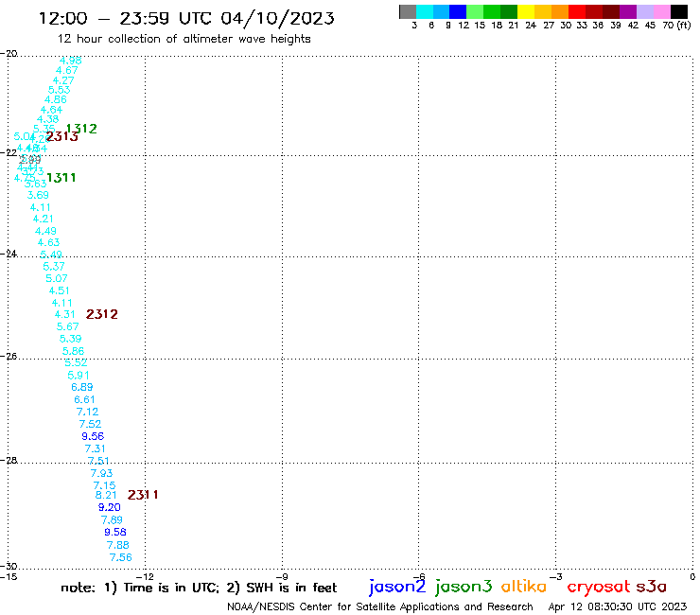Select the wave height value 6.89

point(82,387)
